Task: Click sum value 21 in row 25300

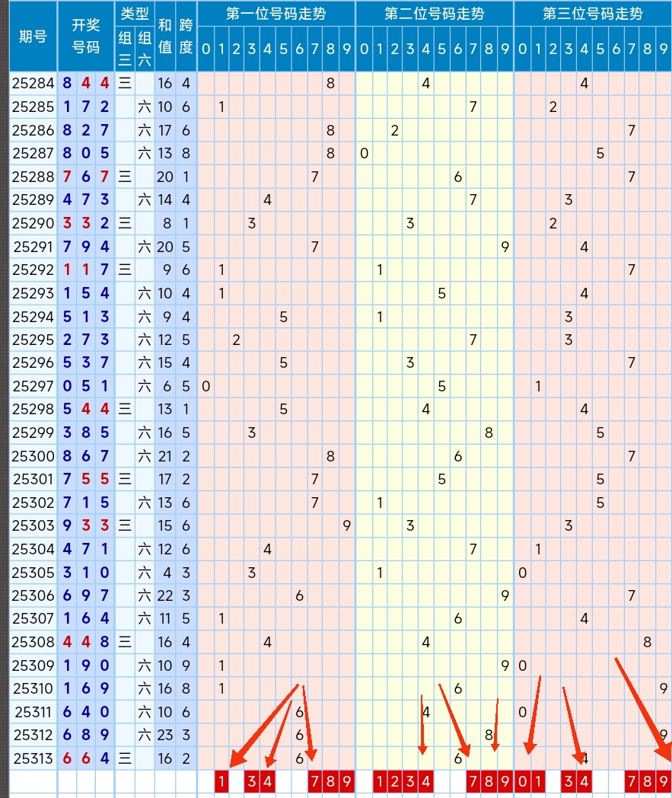Action: click(165, 455)
